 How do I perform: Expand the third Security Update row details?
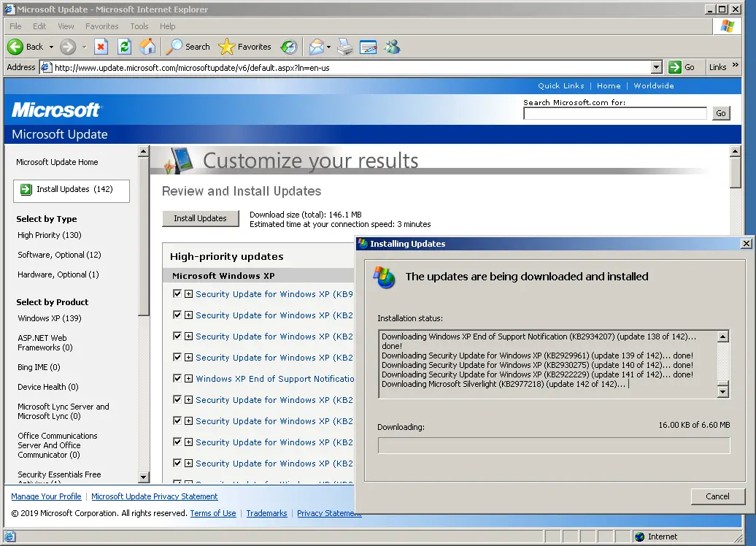click(188, 337)
